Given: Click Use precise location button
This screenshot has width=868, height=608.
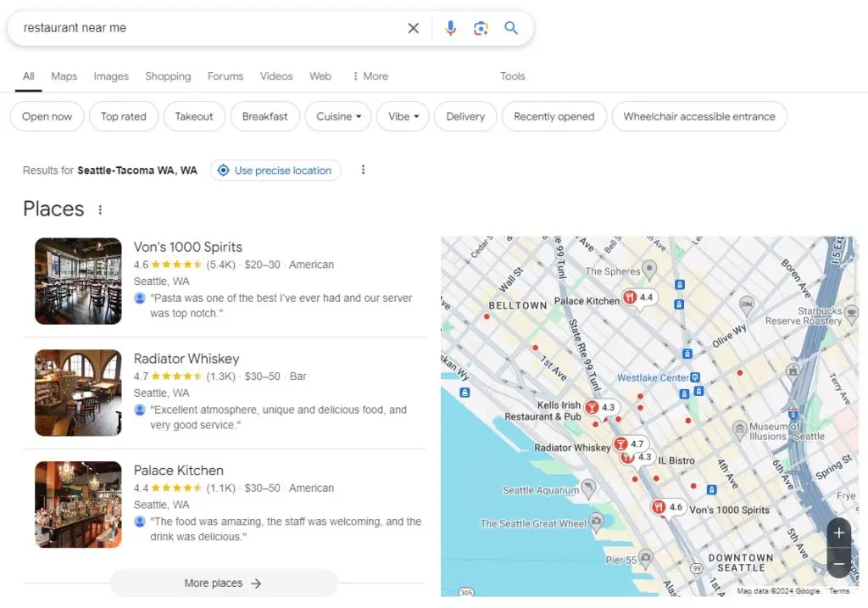Looking at the screenshot, I should click(275, 170).
